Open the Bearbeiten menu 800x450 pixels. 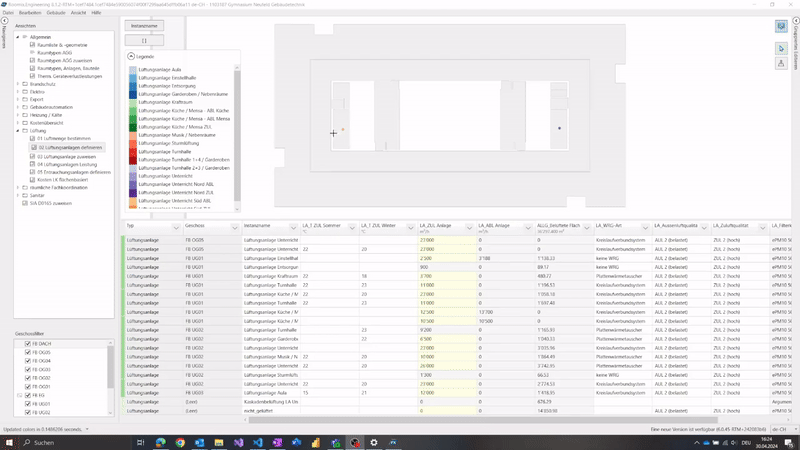[28, 12]
